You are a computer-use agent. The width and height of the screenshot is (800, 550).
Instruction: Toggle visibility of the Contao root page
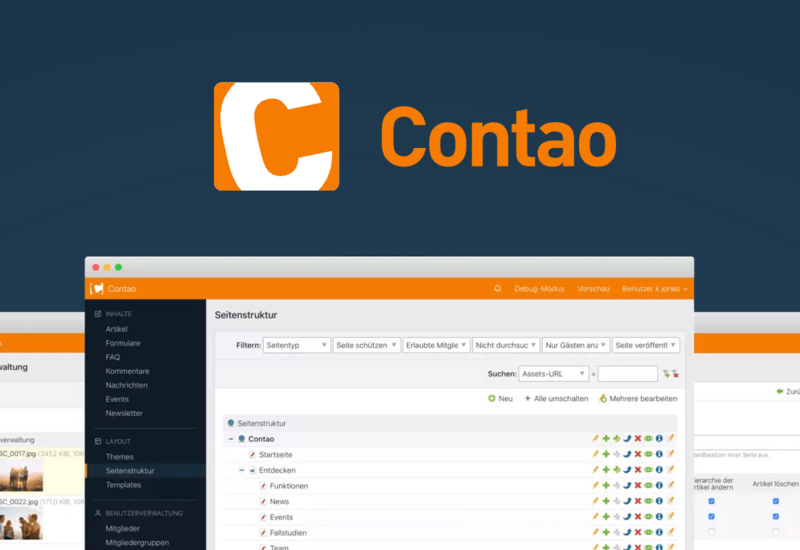(x=648, y=439)
